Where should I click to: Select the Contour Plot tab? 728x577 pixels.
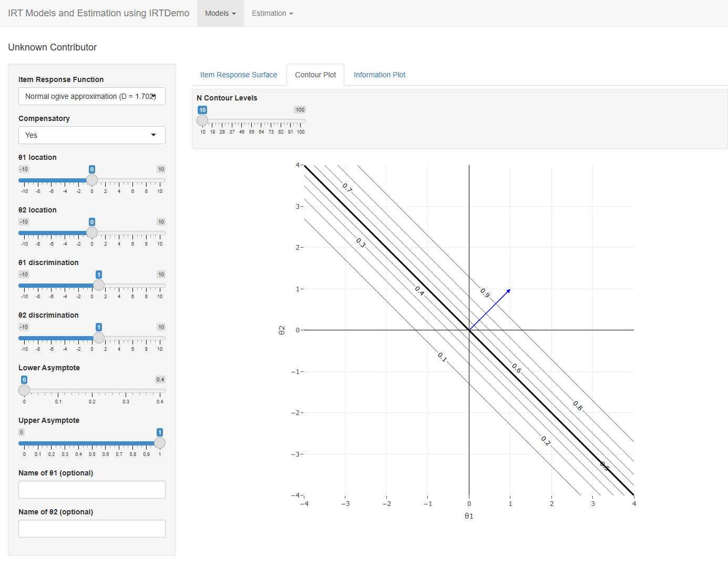315,75
